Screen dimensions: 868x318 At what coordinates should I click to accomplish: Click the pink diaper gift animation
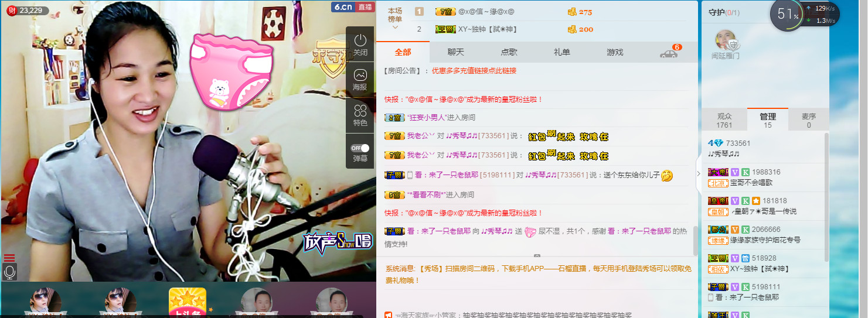(232, 71)
